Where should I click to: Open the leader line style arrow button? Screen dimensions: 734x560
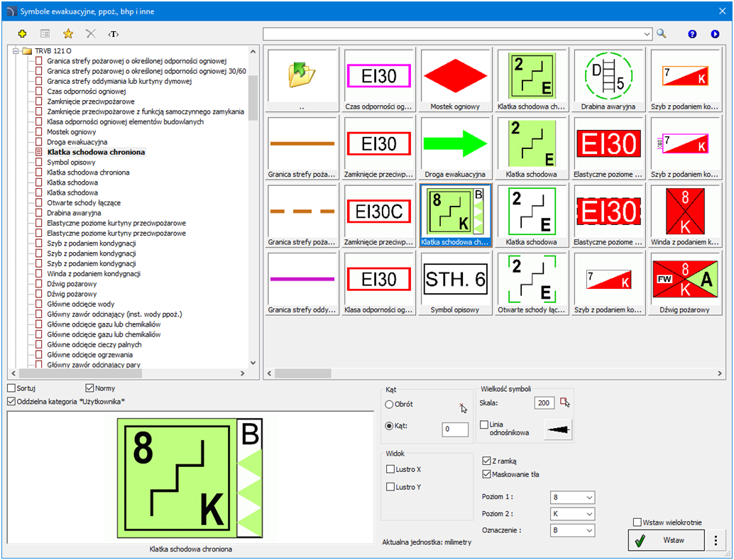pos(558,429)
